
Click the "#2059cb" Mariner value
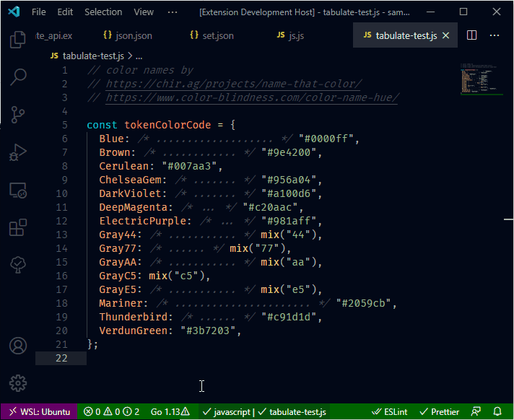pyautogui.click(x=364, y=303)
